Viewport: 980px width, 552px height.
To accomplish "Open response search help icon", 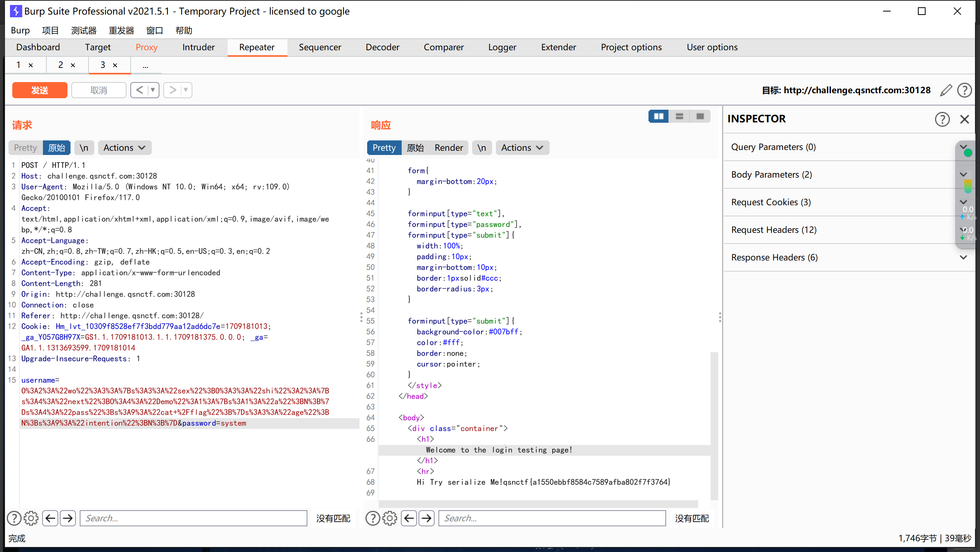I will coord(373,518).
